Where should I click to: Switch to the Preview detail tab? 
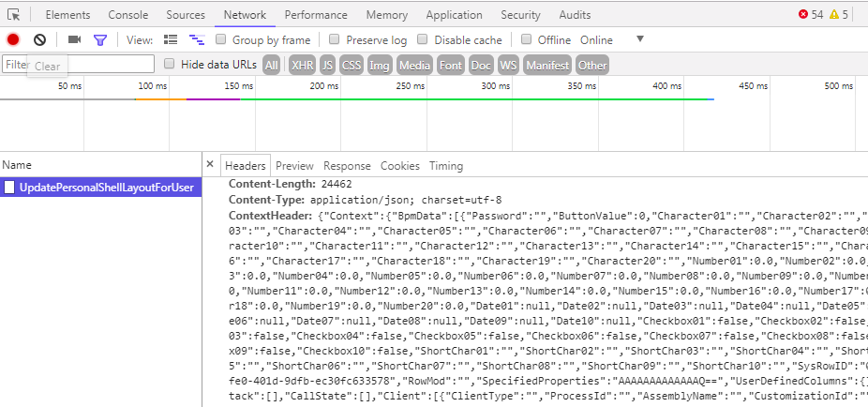(x=294, y=166)
